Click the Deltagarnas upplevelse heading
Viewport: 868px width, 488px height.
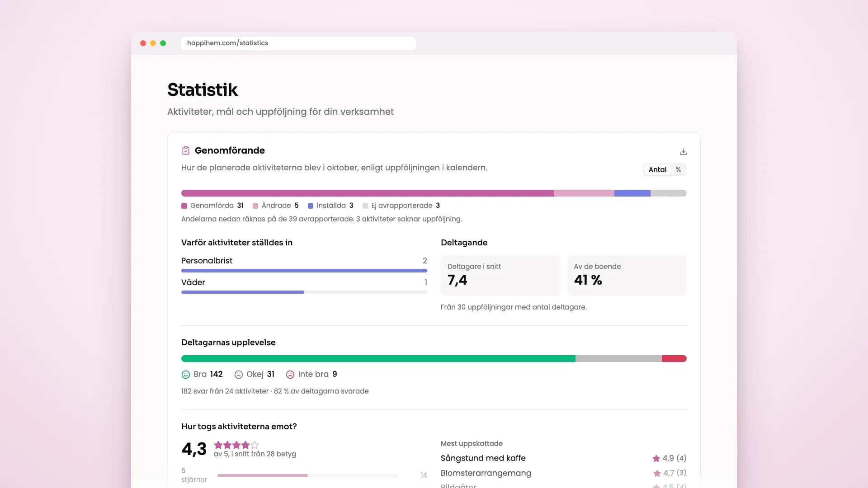tap(228, 343)
